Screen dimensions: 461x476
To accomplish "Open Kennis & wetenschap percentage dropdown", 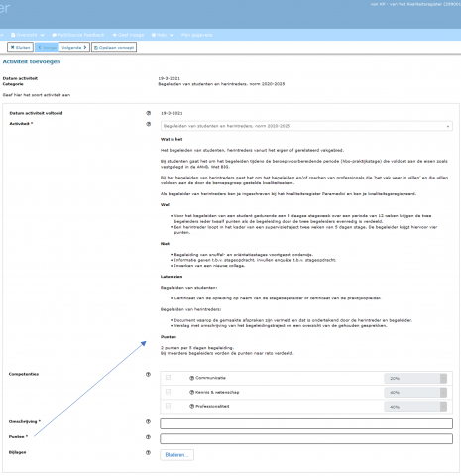I will [415, 393].
